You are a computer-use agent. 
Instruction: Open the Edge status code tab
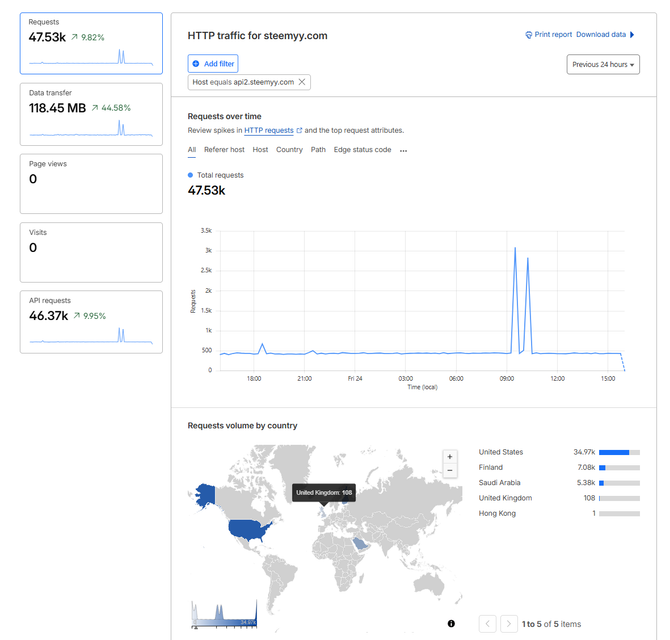(x=362, y=150)
